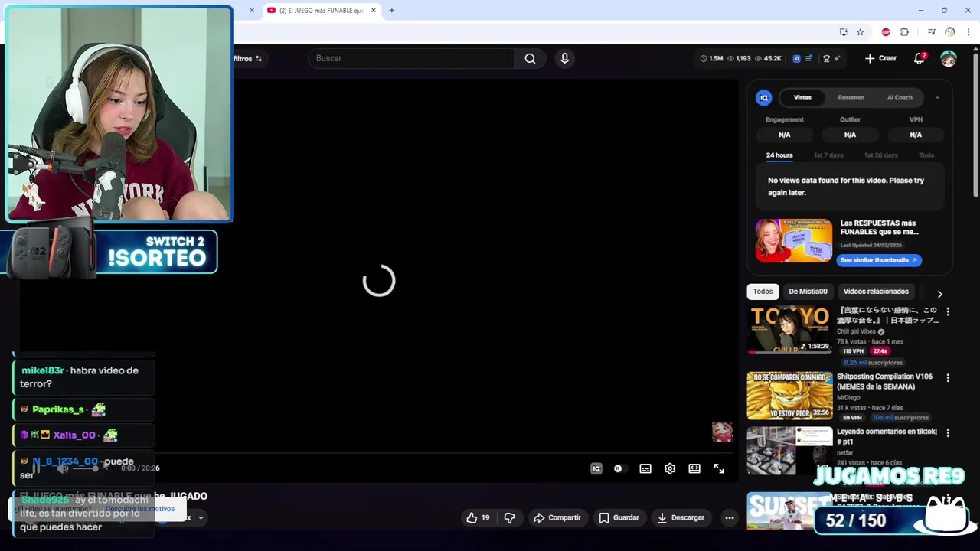
Task: Click See similar thumbnails button
Action: tap(879, 260)
